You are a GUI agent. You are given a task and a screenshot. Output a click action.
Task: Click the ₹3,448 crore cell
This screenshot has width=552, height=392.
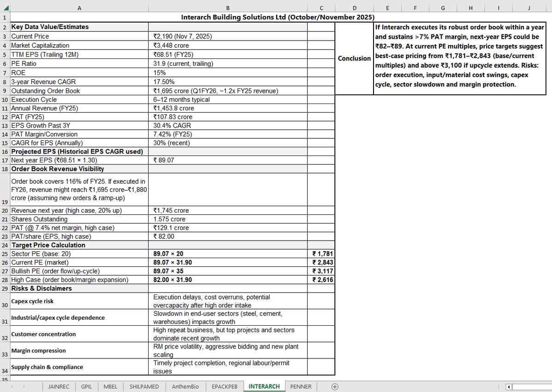(228, 45)
